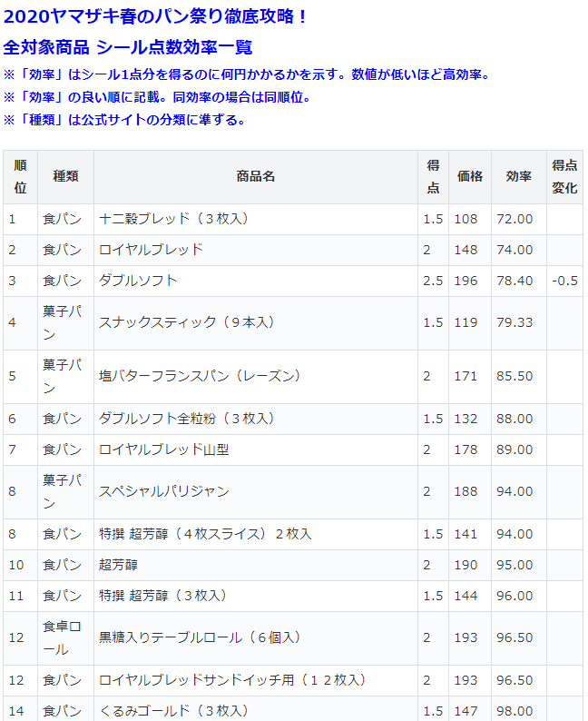
Task: Select the ロイヤルブレッド product name in row 2
Action: point(151,250)
